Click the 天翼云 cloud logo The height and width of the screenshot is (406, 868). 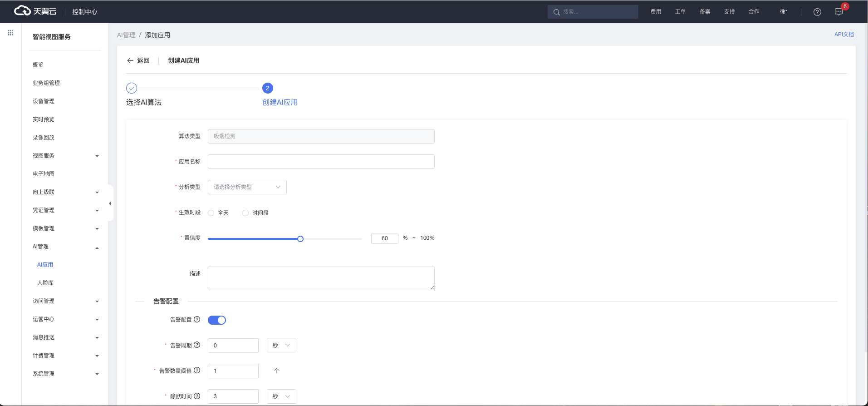click(x=35, y=11)
